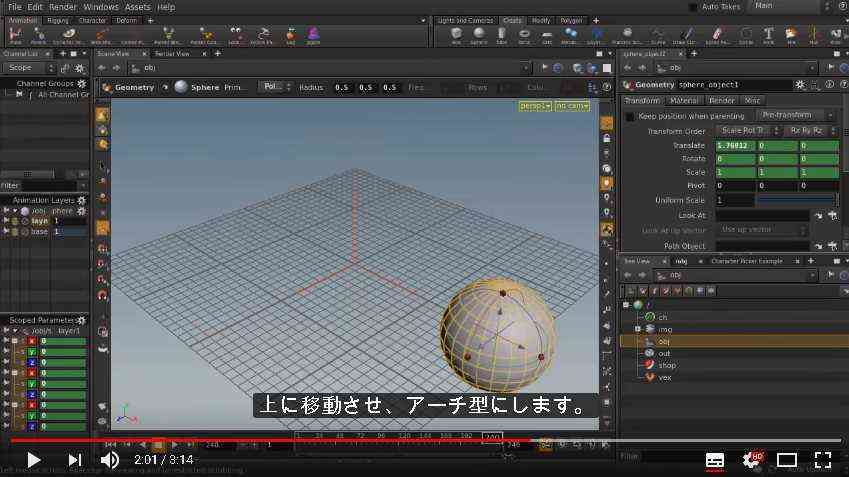Open the Render menu
849x477 pixels.
[x=63, y=7]
